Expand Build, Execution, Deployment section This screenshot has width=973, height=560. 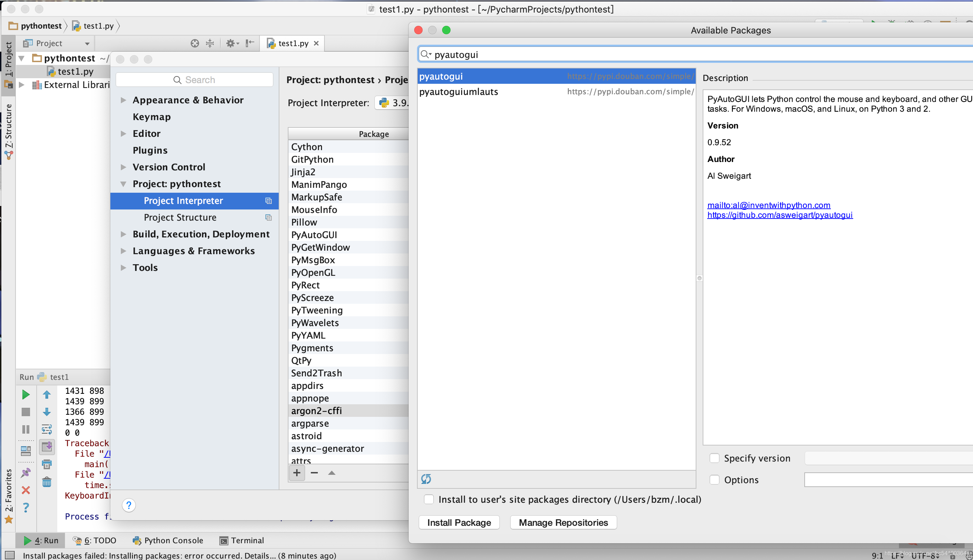123,234
